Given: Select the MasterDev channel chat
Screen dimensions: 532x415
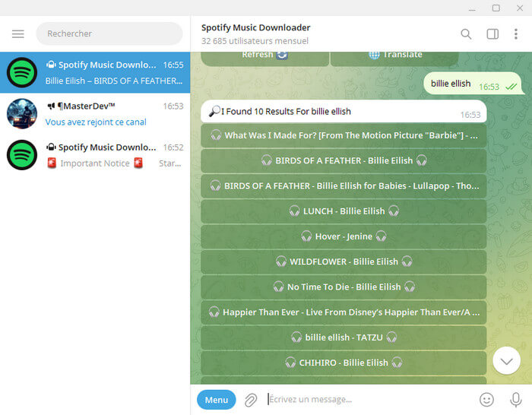Looking at the screenshot, I should (95, 114).
